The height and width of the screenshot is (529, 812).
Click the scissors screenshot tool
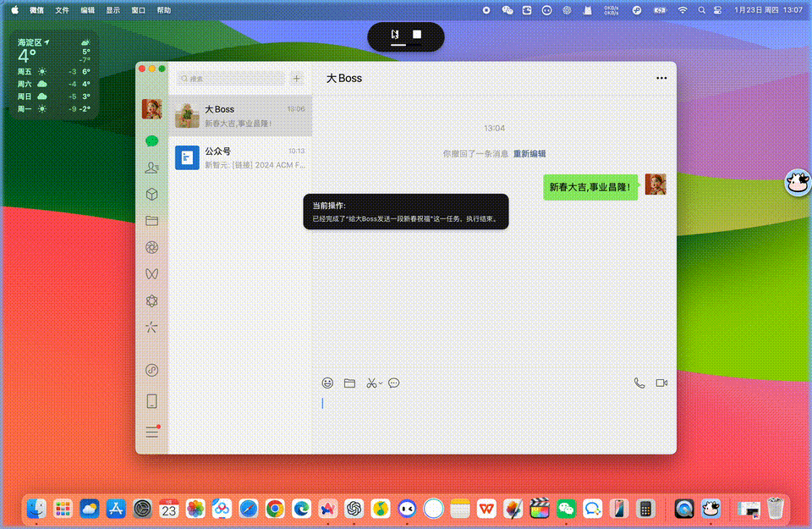pyautogui.click(x=370, y=383)
